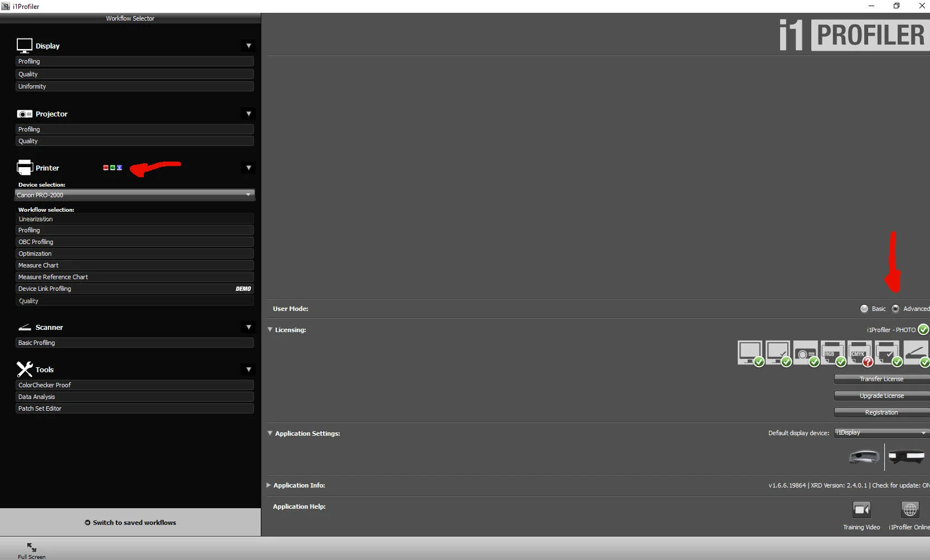Select the Basic user mode radio button
Image resolution: width=930 pixels, height=560 pixels.
tap(864, 308)
